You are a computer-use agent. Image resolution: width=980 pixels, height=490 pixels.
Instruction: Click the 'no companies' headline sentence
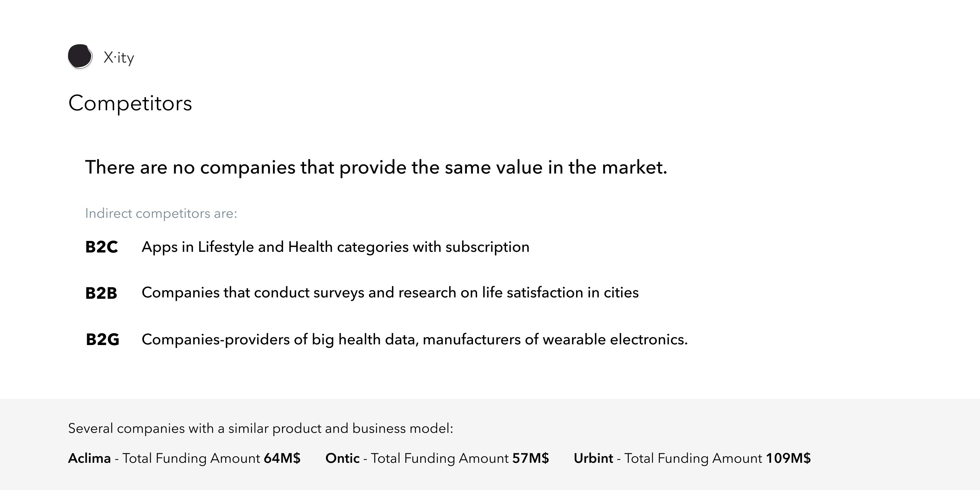(x=376, y=167)
